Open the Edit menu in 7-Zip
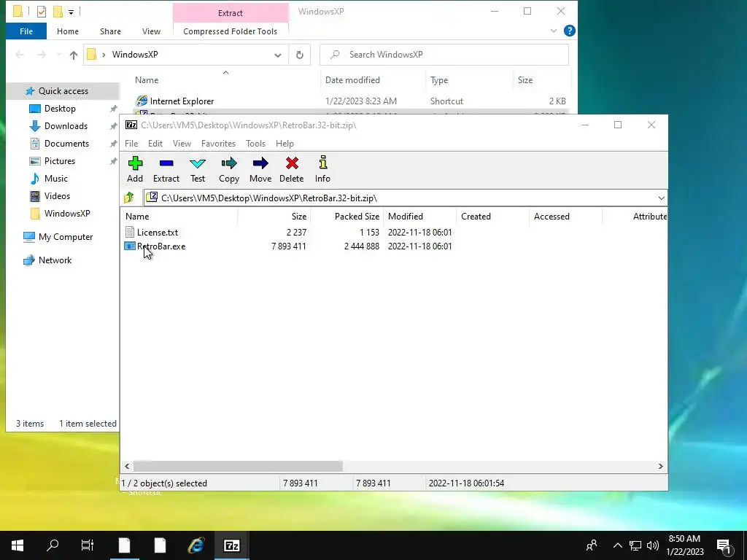747x560 pixels. pyautogui.click(x=155, y=144)
